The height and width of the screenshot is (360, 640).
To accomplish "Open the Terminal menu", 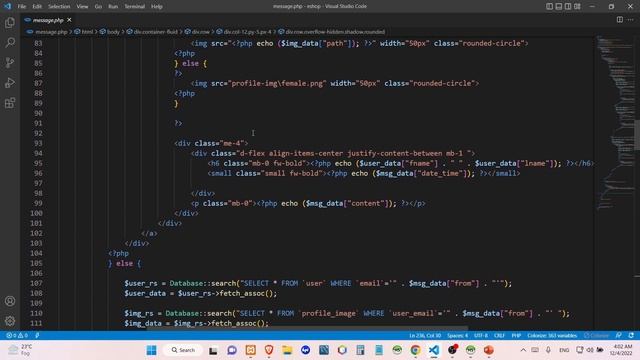I will [x=134, y=7].
